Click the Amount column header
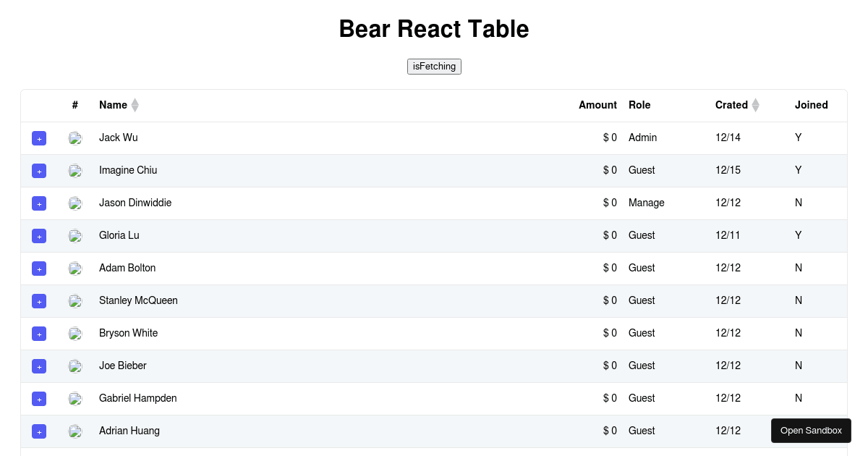The image size is (868, 456). 597,105
